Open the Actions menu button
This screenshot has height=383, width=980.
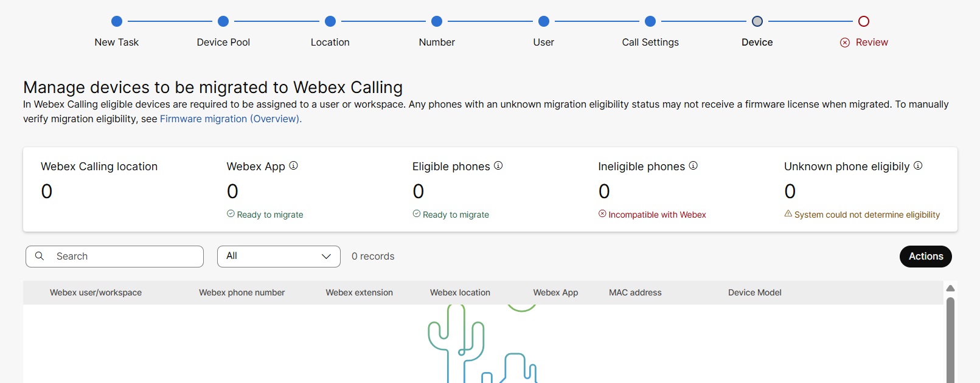925,257
